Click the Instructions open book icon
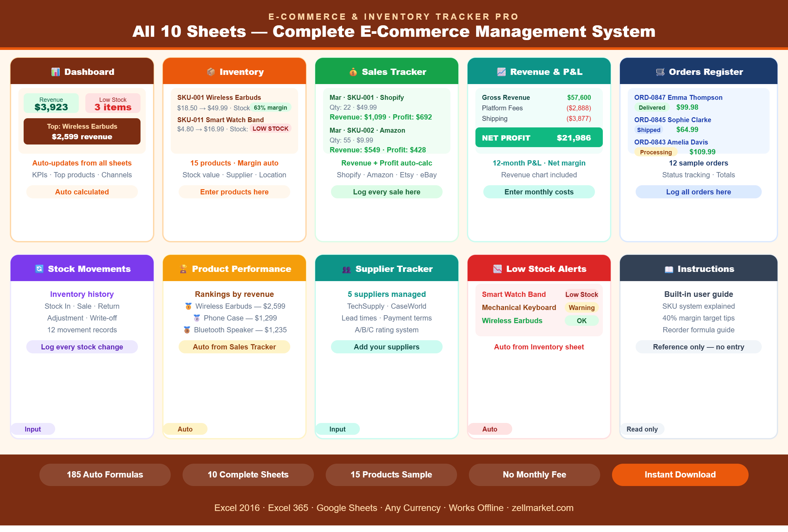788x532 pixels. (668, 270)
